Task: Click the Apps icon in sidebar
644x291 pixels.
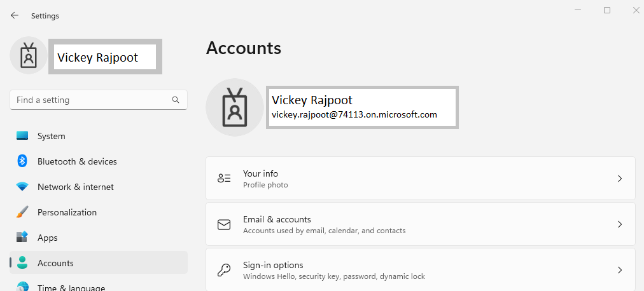Action: pos(22,237)
